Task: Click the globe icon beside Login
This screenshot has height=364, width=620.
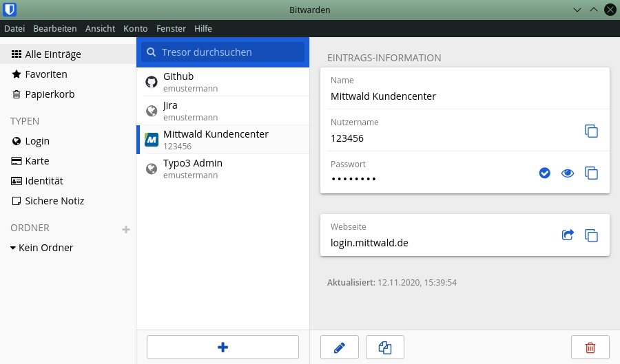Action: [x=17, y=141]
